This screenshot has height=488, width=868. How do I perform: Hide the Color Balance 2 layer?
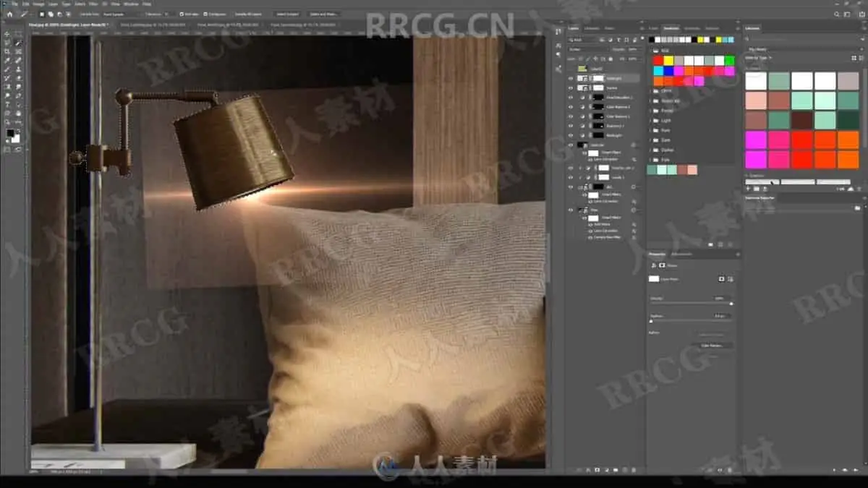pos(571,107)
